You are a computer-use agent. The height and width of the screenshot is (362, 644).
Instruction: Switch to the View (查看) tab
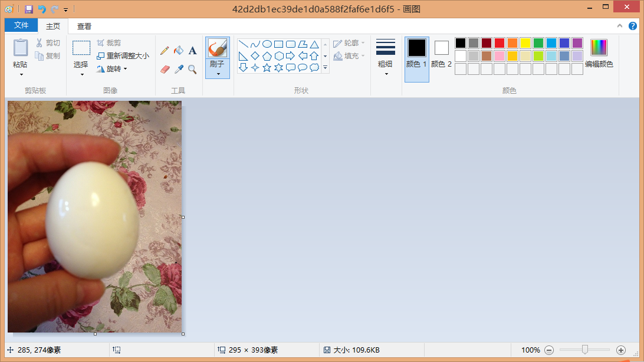click(x=84, y=27)
